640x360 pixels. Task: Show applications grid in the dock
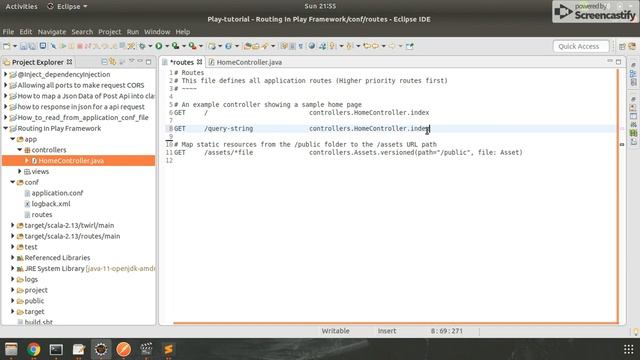629,349
